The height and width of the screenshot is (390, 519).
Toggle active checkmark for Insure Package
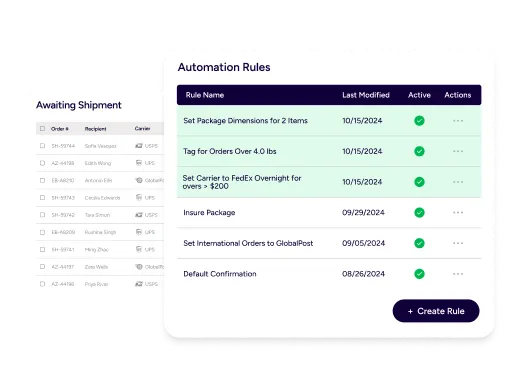(x=419, y=213)
